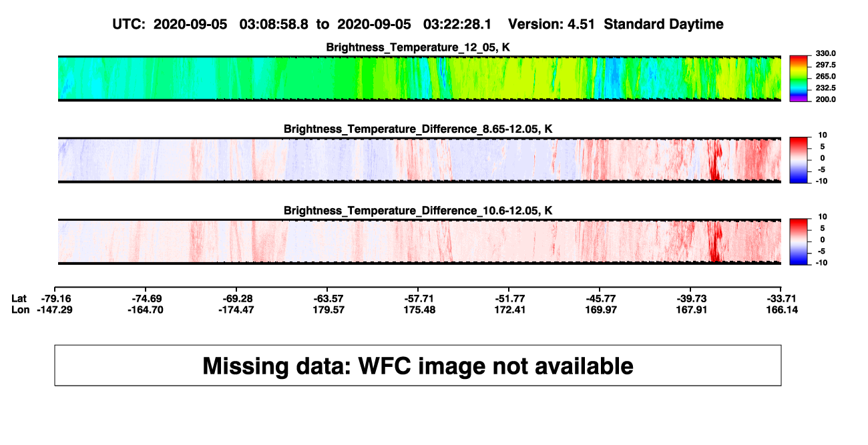
Task: Click the 200–330 K rainbow colorbar
Action: [x=799, y=78]
